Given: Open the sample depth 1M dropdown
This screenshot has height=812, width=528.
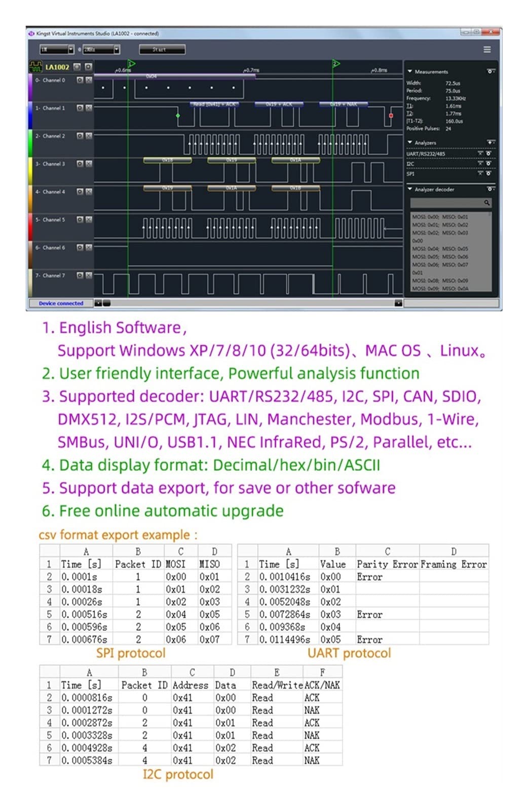Looking at the screenshot, I should click(x=57, y=49).
